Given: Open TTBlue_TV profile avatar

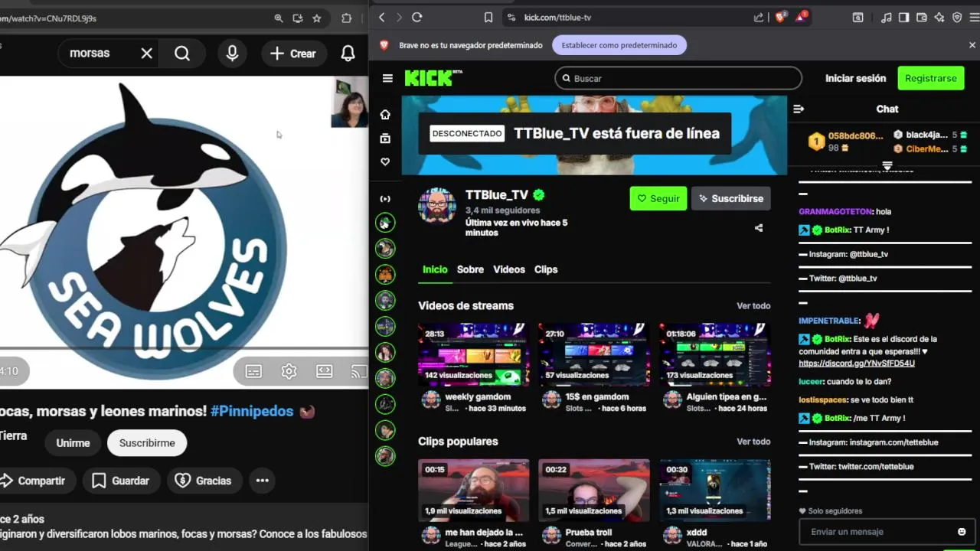Looking at the screenshot, I should [437, 205].
